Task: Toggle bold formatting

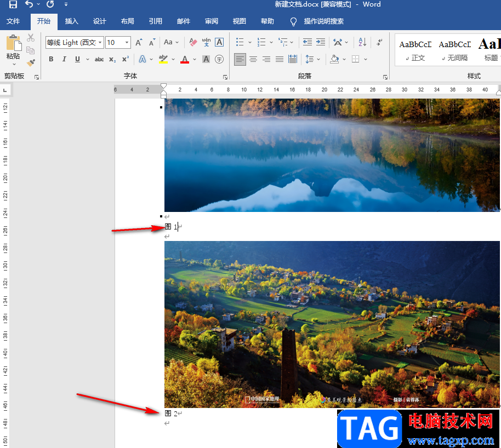Action: (51, 59)
